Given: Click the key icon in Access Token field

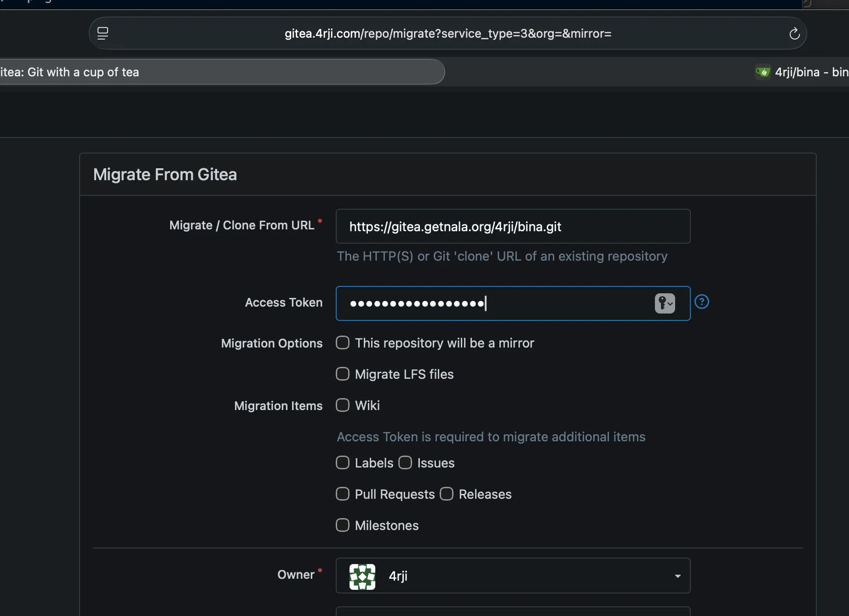Looking at the screenshot, I should pyautogui.click(x=661, y=303).
